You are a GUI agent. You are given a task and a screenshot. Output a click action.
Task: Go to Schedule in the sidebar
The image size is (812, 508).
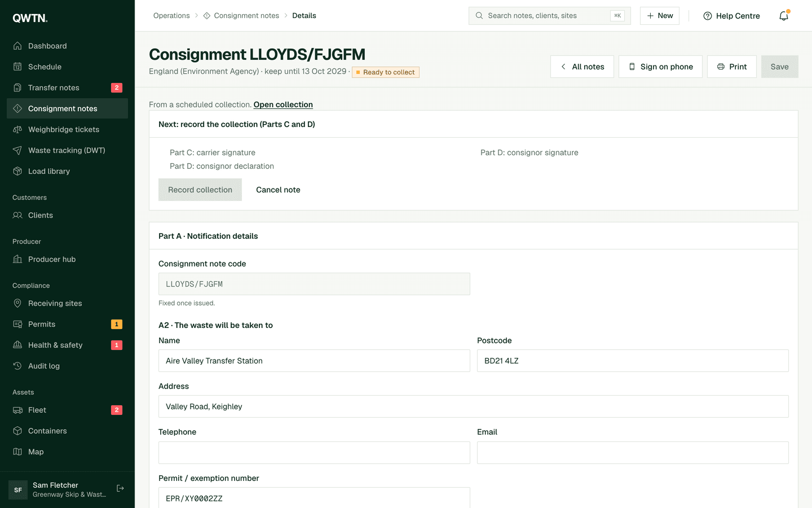pyautogui.click(x=67, y=67)
